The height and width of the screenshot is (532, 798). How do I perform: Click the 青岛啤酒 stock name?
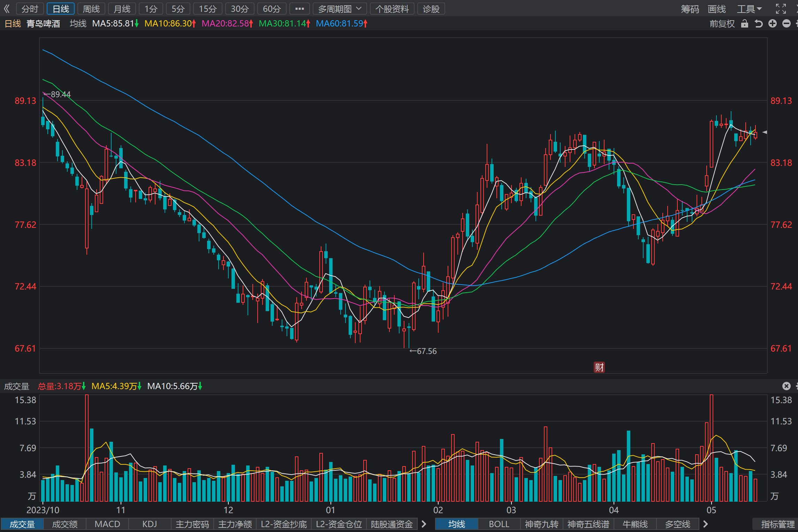click(43, 24)
